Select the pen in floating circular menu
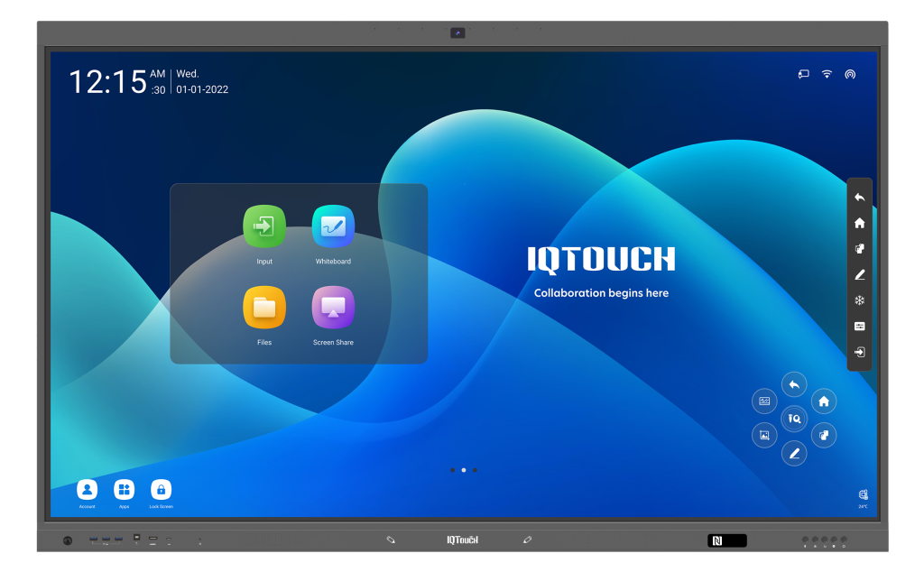 point(794,453)
